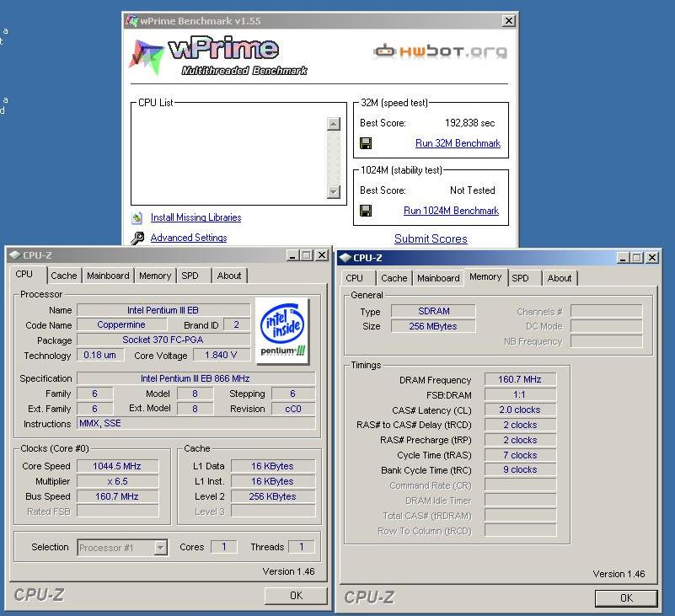Image resolution: width=675 pixels, height=616 pixels.
Task: Click the Multiplier x 6.5 value
Action: click(117, 481)
